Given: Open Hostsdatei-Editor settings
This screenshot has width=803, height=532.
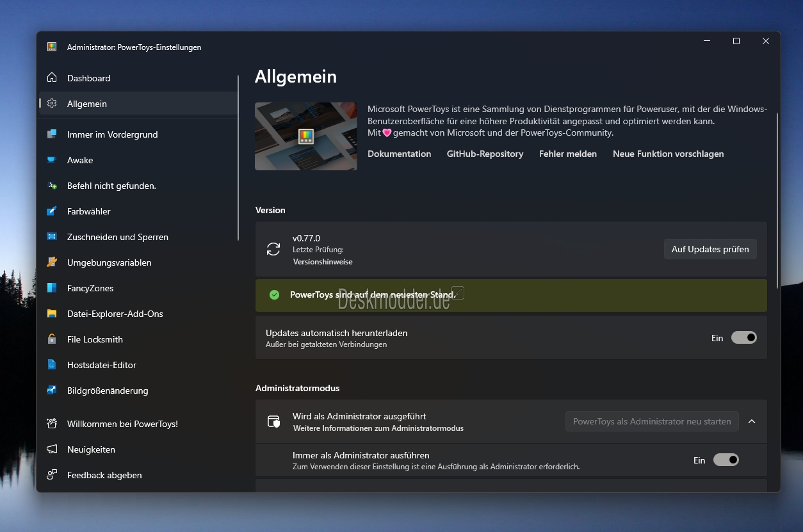Looking at the screenshot, I should 138,365.
